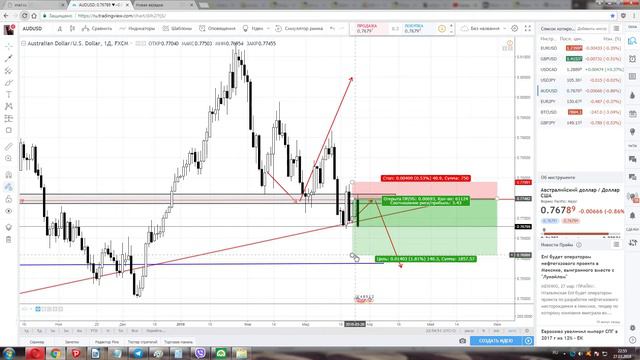Screen dimensions: 640x360
Task: Open watchlist and details sidebar icon
Action: (x=632, y=41)
